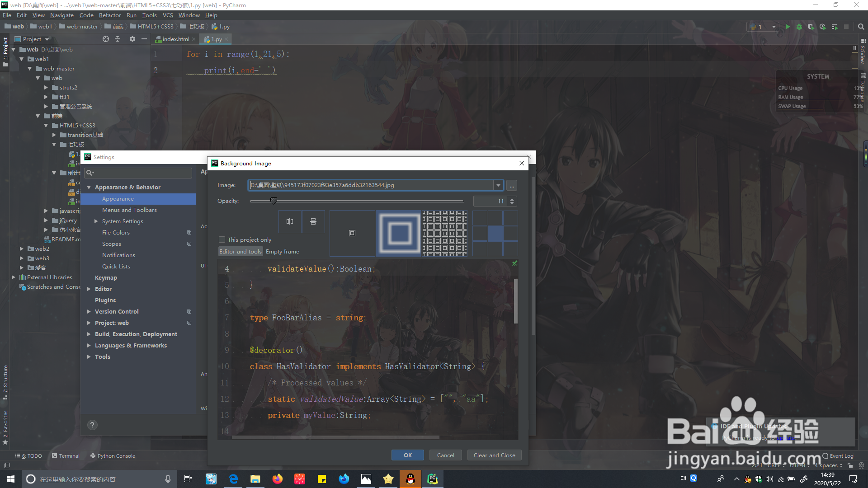Viewport: 868px width, 488px height.
Task: Choose tile image fill mode
Action: click(444, 233)
